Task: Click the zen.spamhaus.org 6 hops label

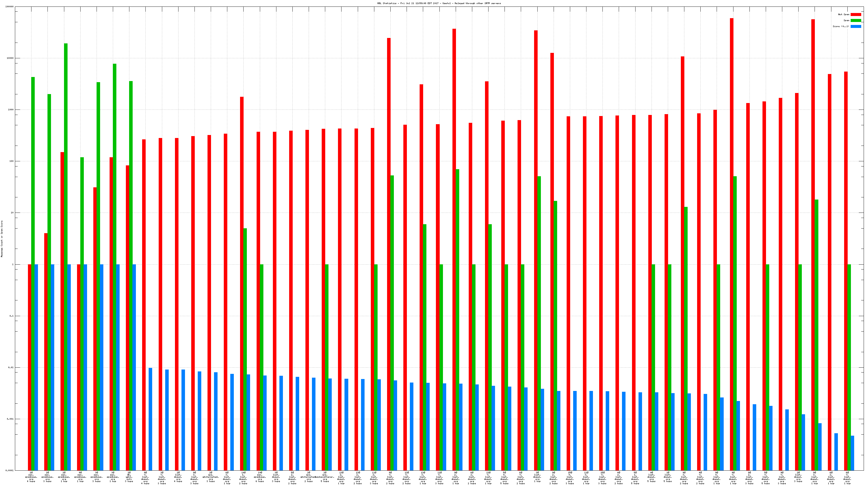Action: click(260, 477)
